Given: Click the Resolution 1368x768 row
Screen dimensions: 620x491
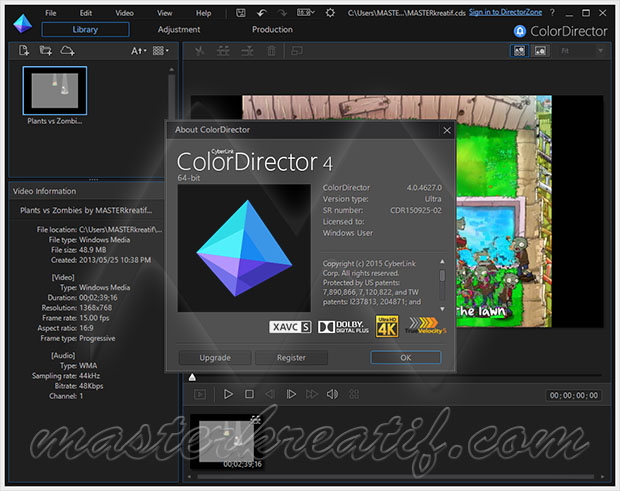Looking at the screenshot, I should coord(77,308).
